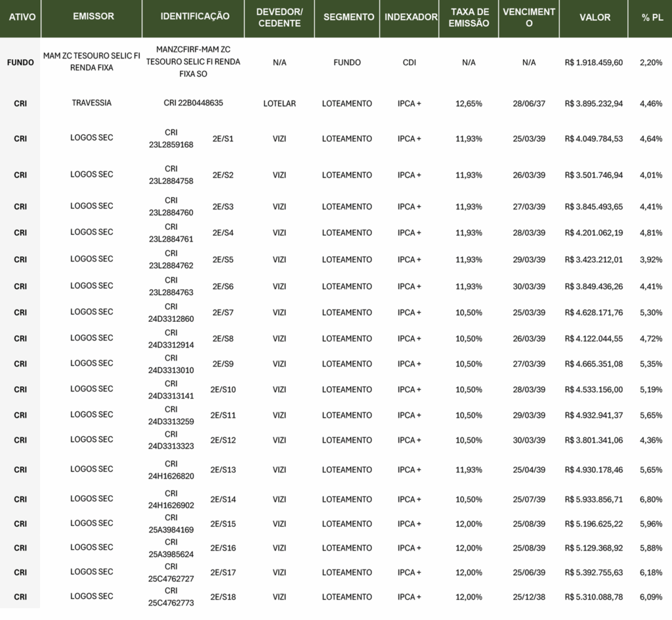Select series 2E/S2 cell
This screenshot has height=620, width=672.
click(x=223, y=175)
